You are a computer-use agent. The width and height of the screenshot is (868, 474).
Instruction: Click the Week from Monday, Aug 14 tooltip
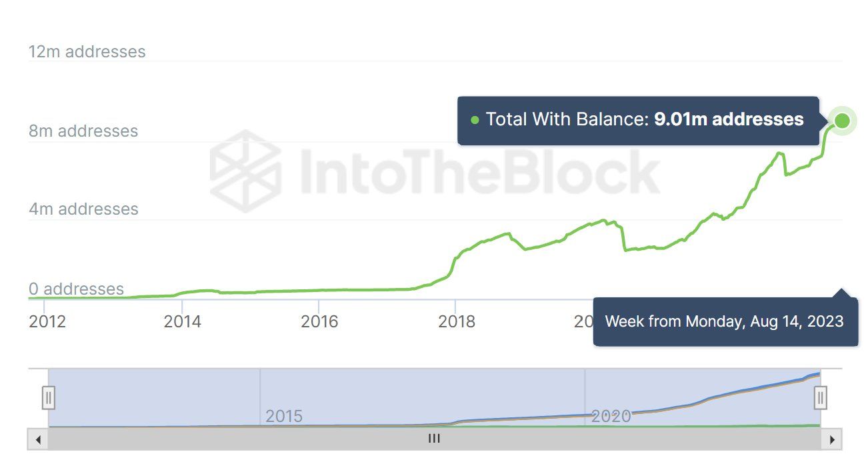point(724,321)
